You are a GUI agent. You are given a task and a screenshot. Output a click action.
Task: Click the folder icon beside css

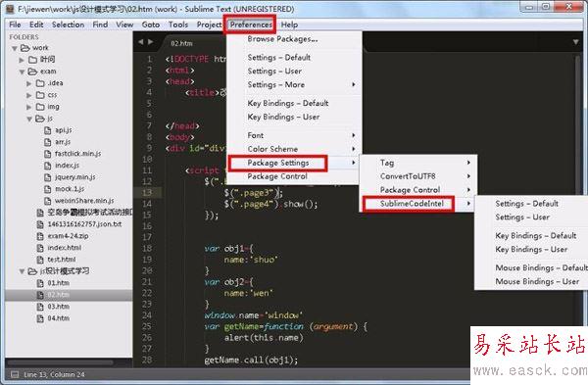[40, 95]
